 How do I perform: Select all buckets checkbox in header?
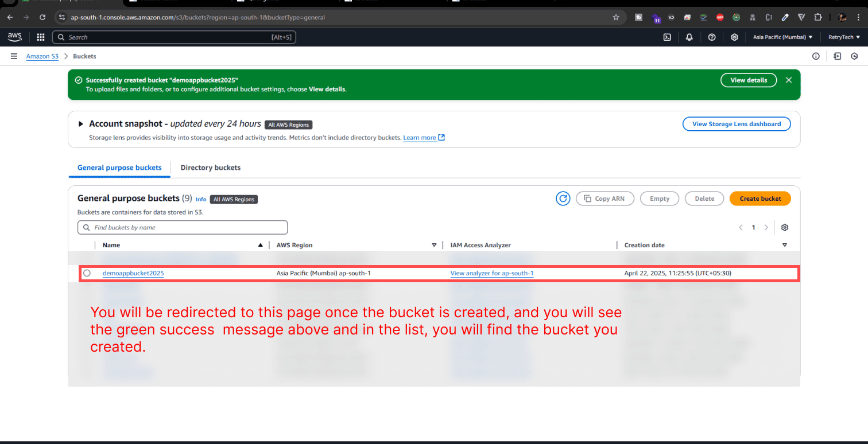(87, 245)
